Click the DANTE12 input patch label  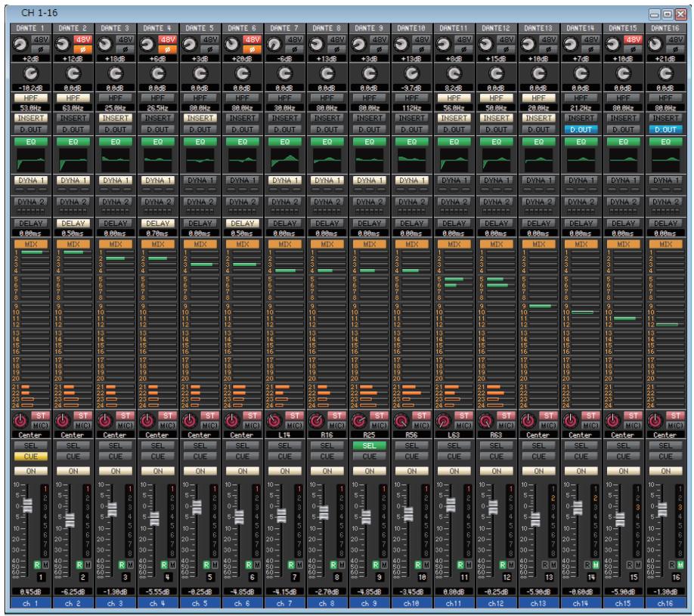(496, 28)
